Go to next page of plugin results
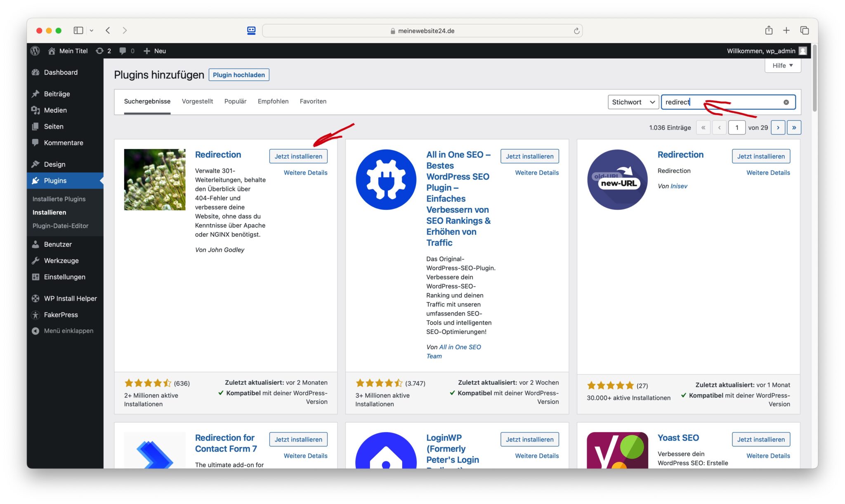The height and width of the screenshot is (504, 845). tap(778, 127)
